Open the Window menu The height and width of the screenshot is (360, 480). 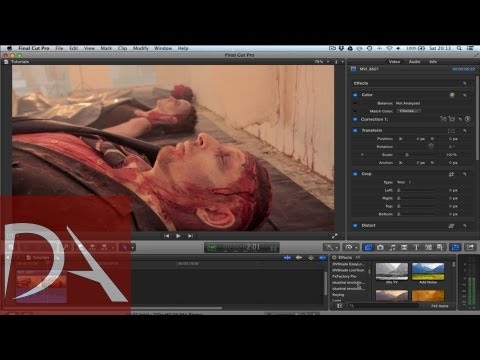click(x=163, y=48)
